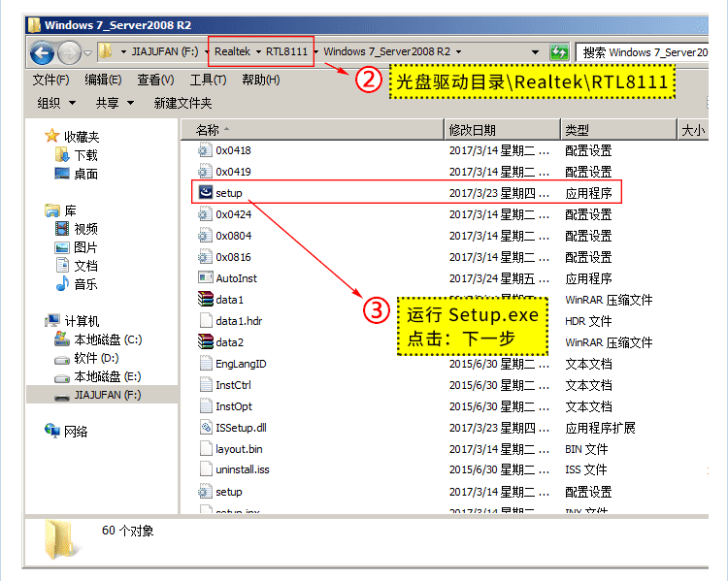Select the data1.hdr file icon
The width and height of the screenshot is (728, 581).
205,320
